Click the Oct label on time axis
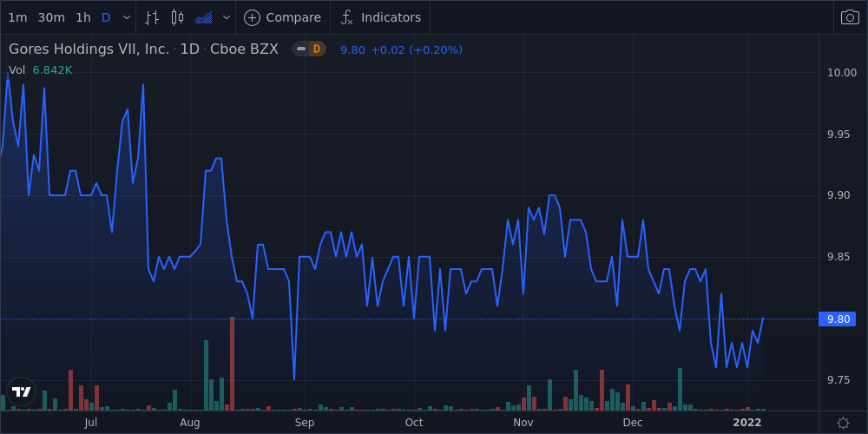Screen dimensions: 868x434 click(x=414, y=423)
